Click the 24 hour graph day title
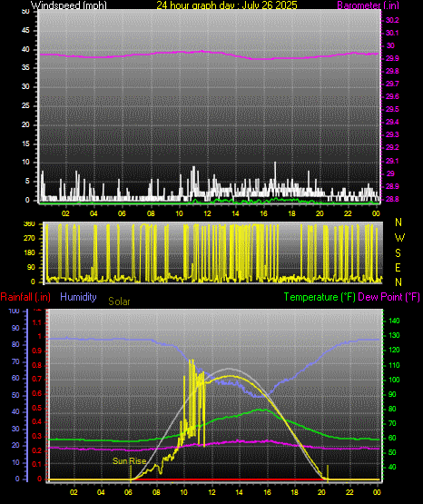The height and width of the screenshot is (504, 423). [227, 5]
